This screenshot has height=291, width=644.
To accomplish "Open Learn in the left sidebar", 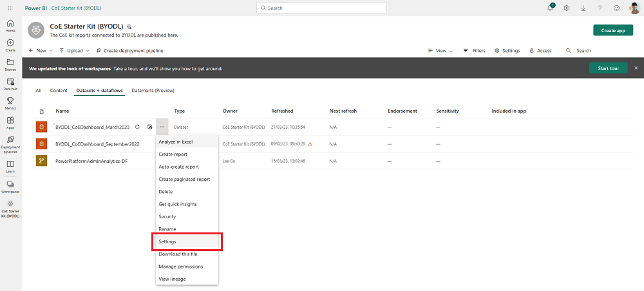I will pyautogui.click(x=11, y=166).
